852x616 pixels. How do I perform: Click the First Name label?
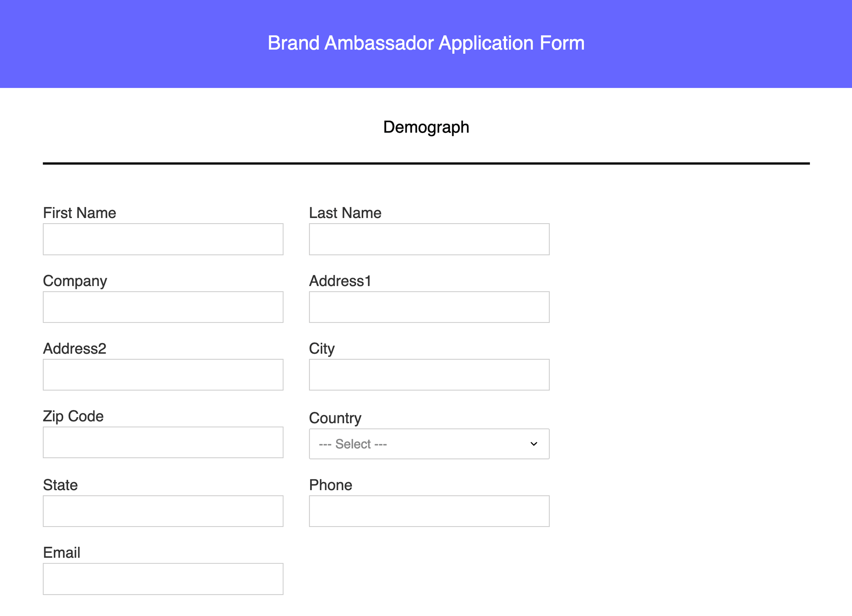point(79,213)
